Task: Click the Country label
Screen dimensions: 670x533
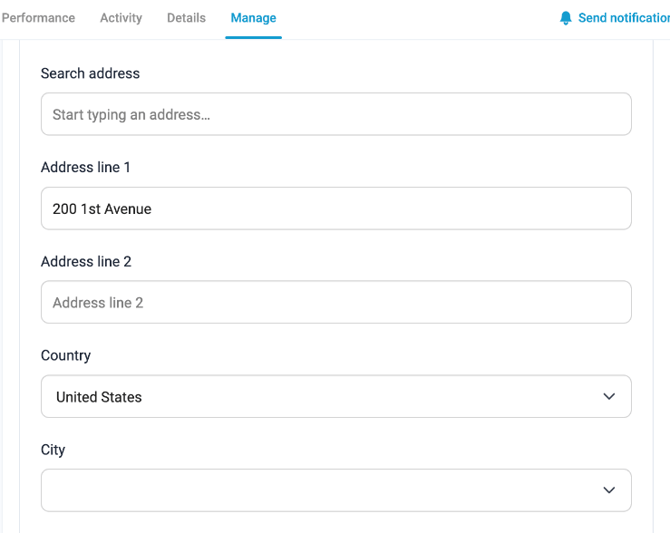Action: (66, 356)
